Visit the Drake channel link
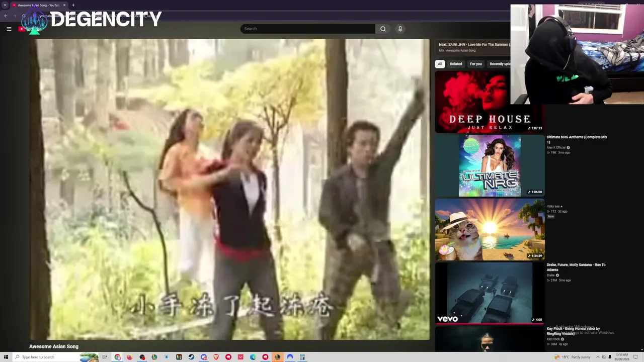The image size is (644, 362). [x=551, y=276]
